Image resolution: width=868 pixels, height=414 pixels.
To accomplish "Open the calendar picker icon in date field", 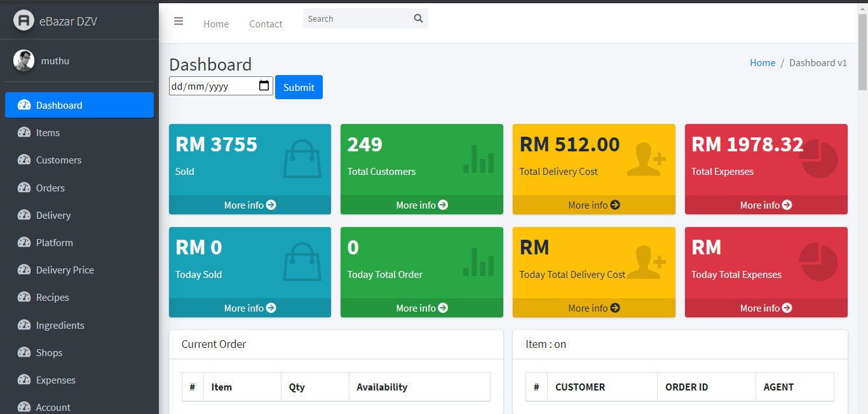I will coord(264,86).
